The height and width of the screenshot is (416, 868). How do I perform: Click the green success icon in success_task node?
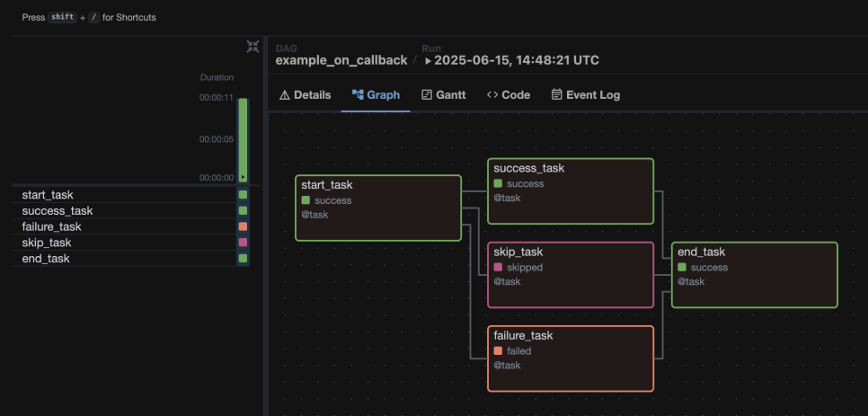498,183
